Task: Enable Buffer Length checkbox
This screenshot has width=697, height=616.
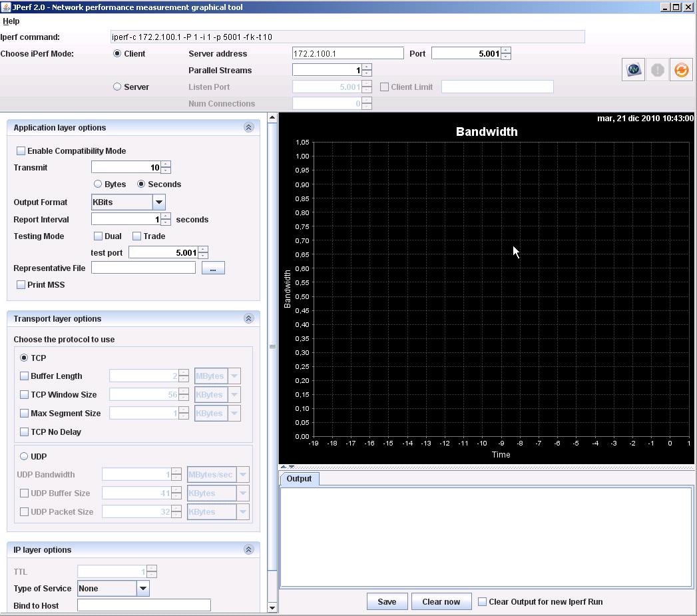Action: pyautogui.click(x=24, y=376)
